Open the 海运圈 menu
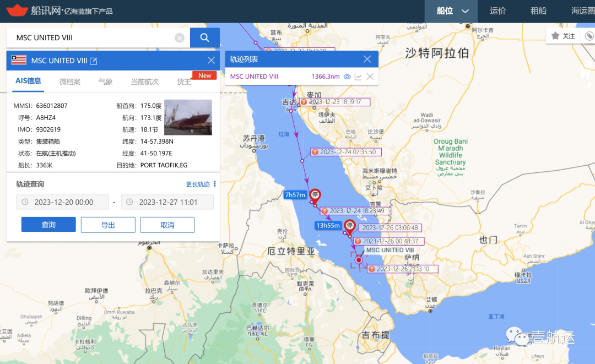Viewport: 595px width, 364px height. pos(583,11)
